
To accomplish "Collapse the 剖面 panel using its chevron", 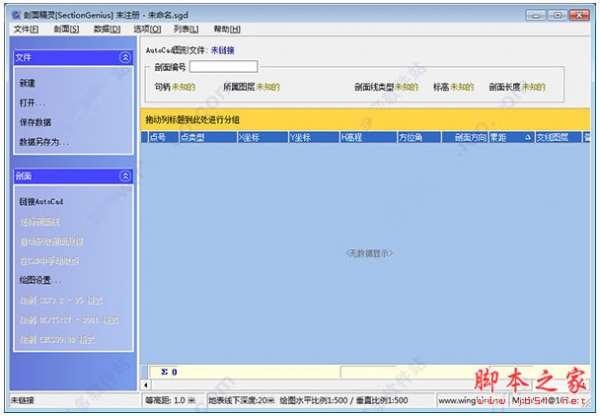I will (125, 176).
